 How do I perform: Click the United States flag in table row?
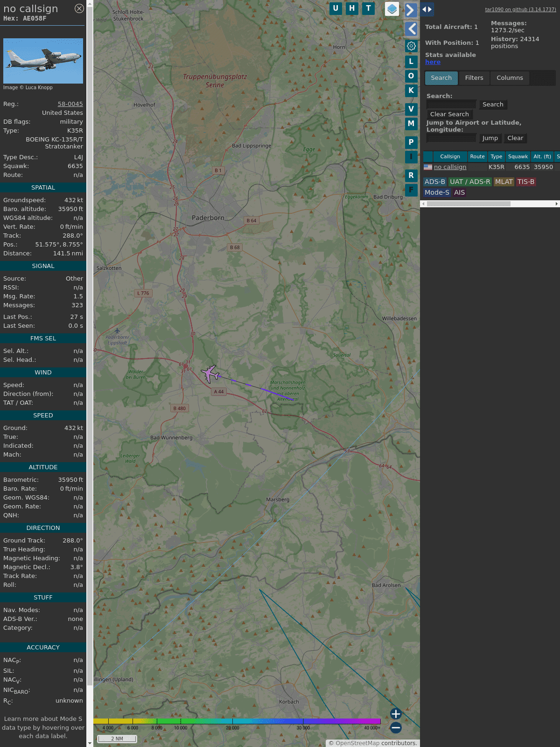pos(428,167)
